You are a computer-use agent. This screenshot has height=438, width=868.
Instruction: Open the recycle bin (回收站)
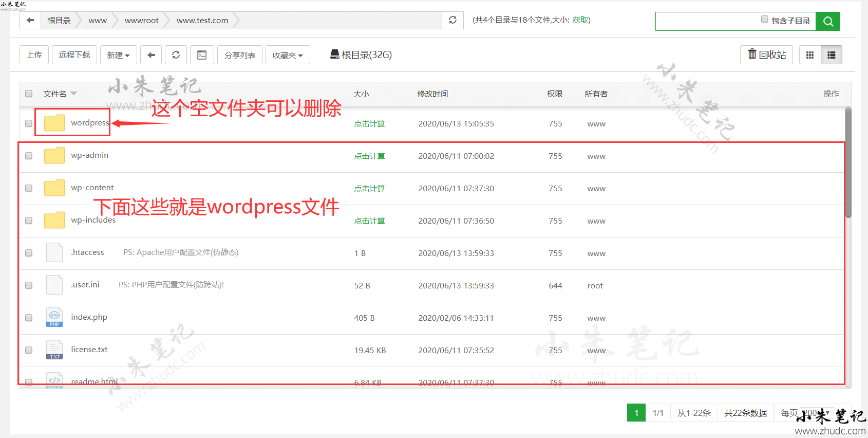point(766,55)
